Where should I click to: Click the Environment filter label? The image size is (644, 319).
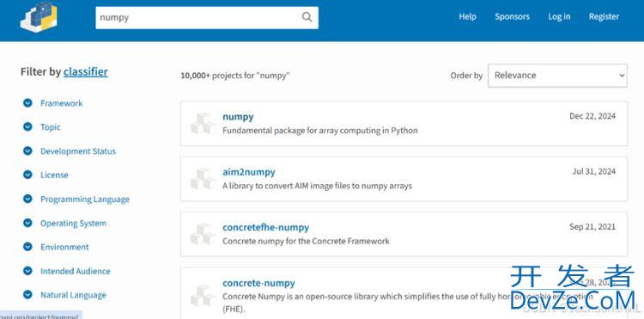point(64,247)
